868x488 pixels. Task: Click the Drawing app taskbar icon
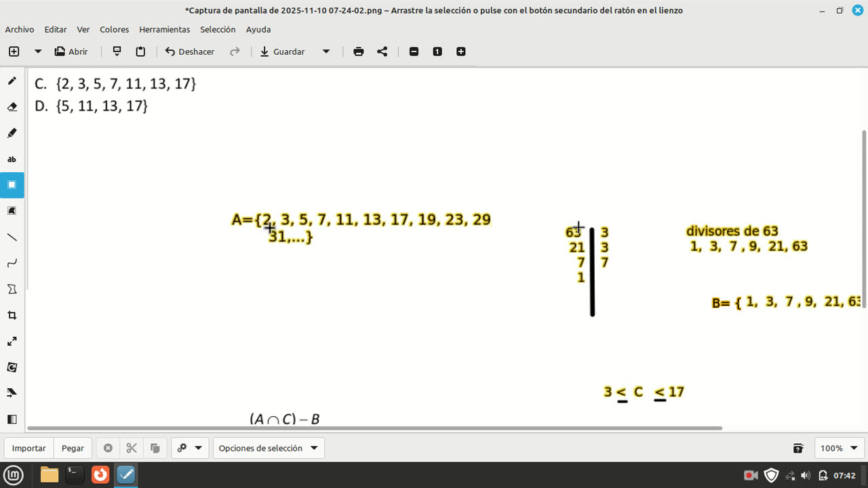(x=126, y=474)
